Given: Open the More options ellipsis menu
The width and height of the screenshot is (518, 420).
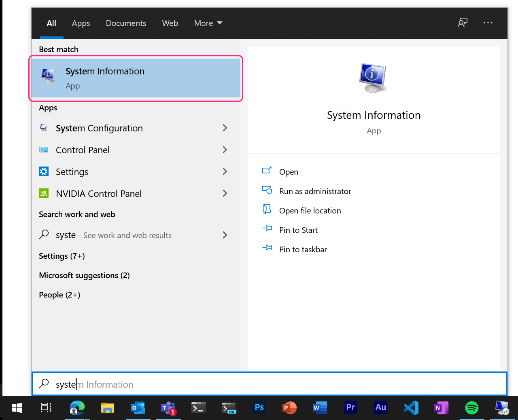Looking at the screenshot, I should [488, 23].
